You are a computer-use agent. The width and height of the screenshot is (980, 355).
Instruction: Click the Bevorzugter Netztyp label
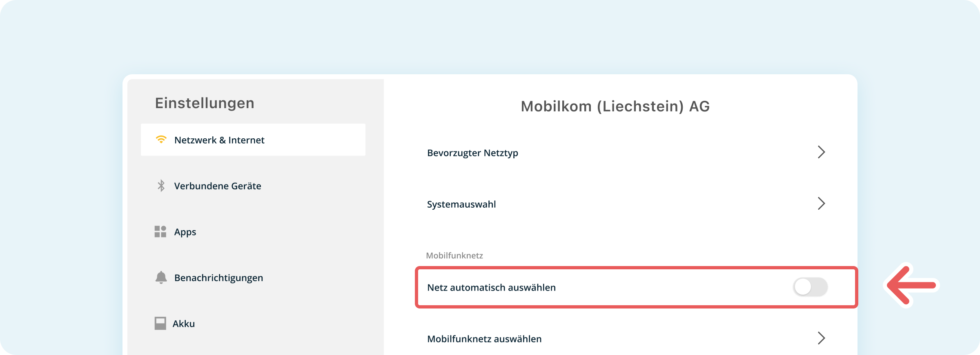[x=473, y=153]
